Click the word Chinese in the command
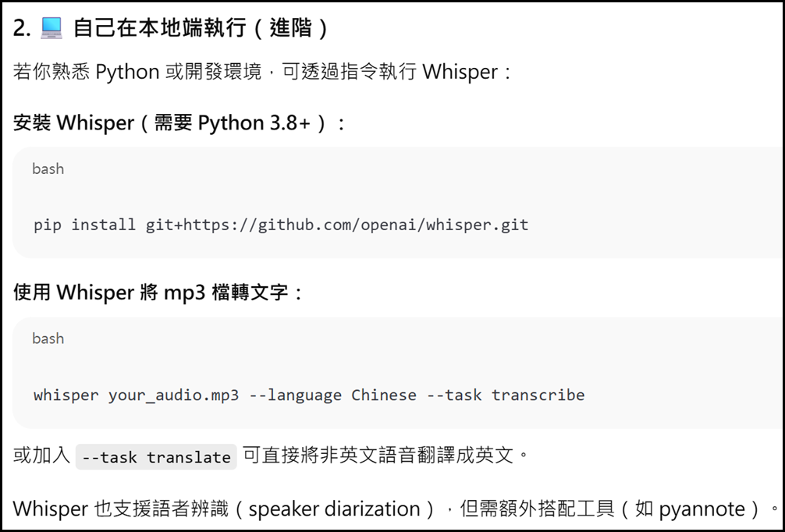This screenshot has height=532, width=785. point(384,395)
